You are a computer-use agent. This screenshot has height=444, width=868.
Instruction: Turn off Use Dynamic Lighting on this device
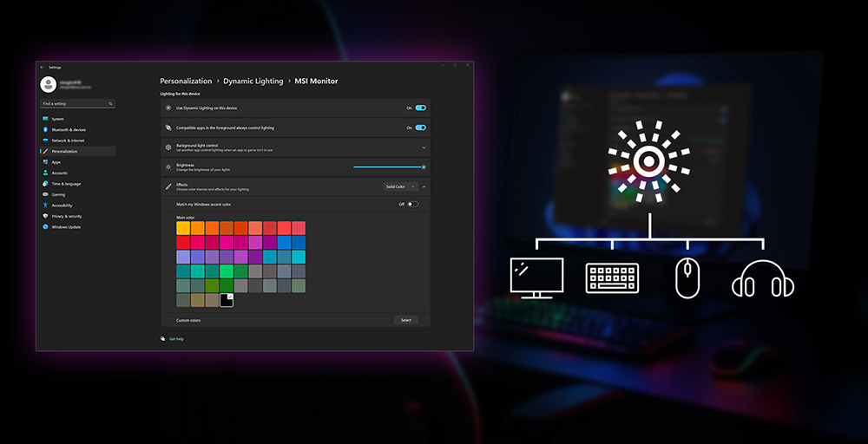click(421, 108)
